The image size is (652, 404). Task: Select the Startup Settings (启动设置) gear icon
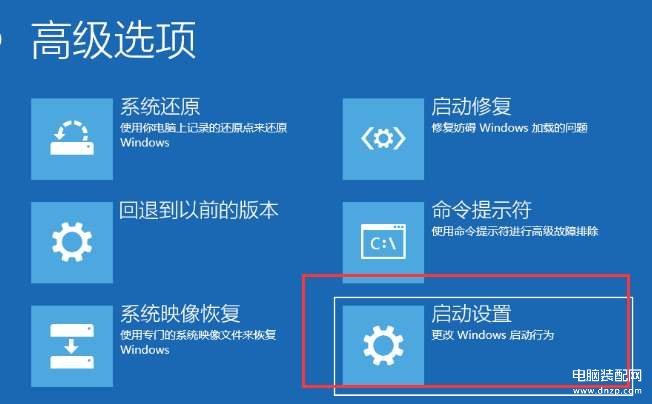[383, 346]
